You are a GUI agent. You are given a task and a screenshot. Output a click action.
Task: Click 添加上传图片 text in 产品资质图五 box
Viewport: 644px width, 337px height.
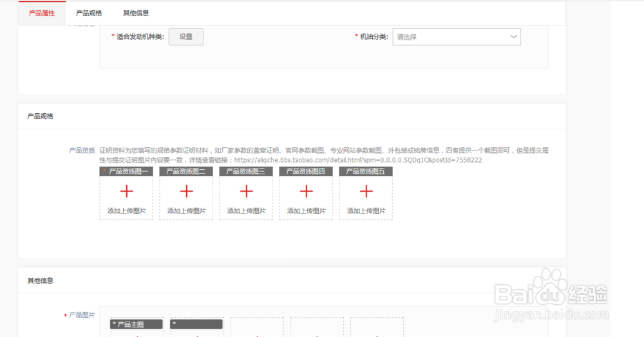366,211
